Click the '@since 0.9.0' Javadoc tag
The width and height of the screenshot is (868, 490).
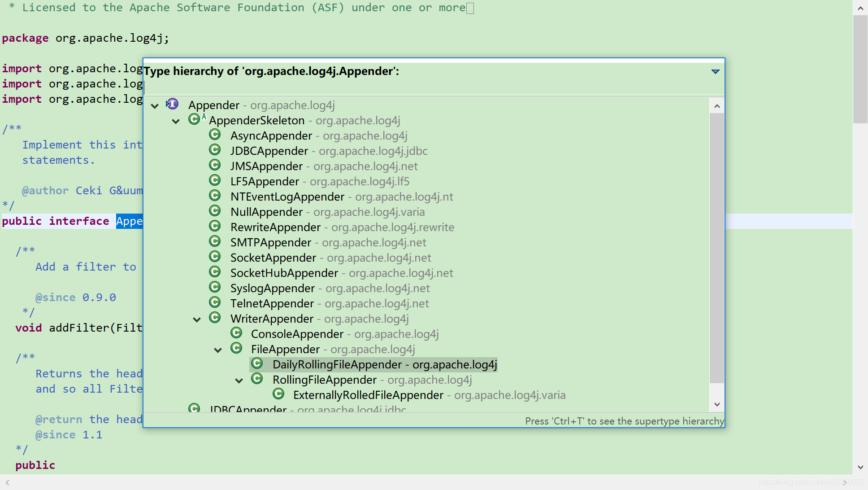point(76,297)
